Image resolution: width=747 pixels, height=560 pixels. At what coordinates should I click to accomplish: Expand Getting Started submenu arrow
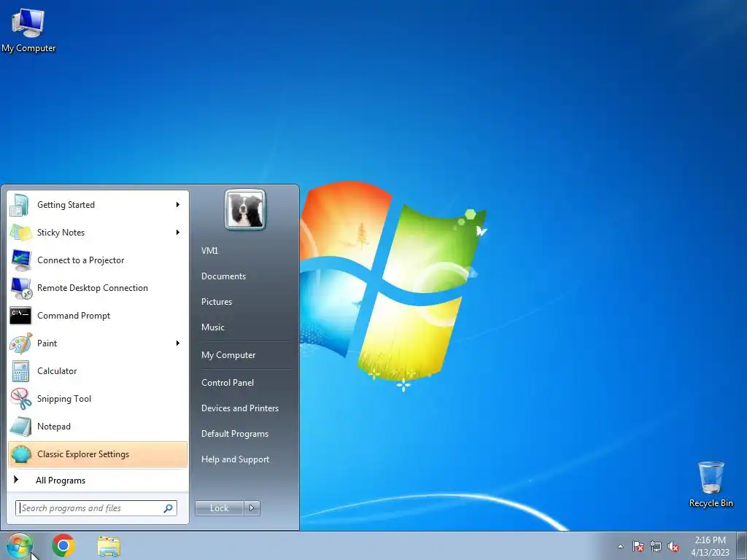click(x=178, y=205)
